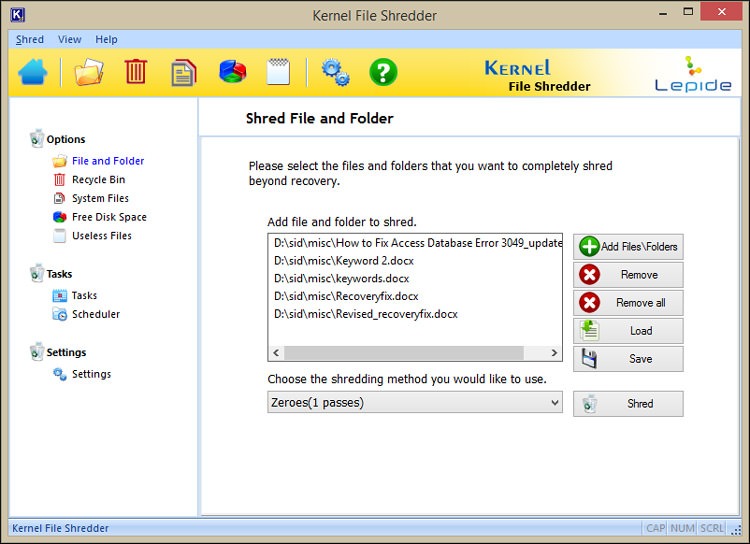Select Free Disk Space in the sidebar
This screenshot has width=750, height=544.
(x=108, y=217)
